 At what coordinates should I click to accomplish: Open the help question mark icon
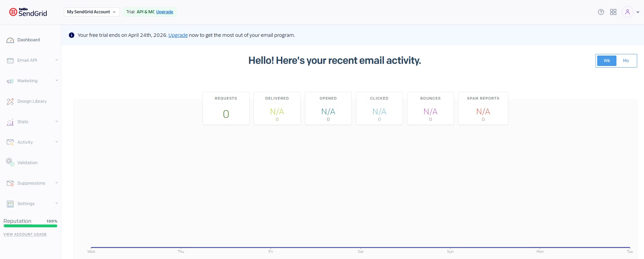[x=601, y=12]
